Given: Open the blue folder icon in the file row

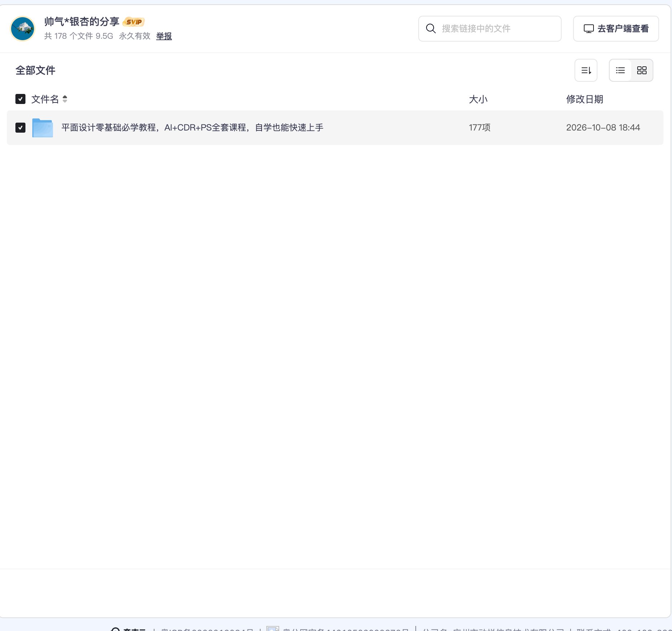Looking at the screenshot, I should click(x=43, y=128).
